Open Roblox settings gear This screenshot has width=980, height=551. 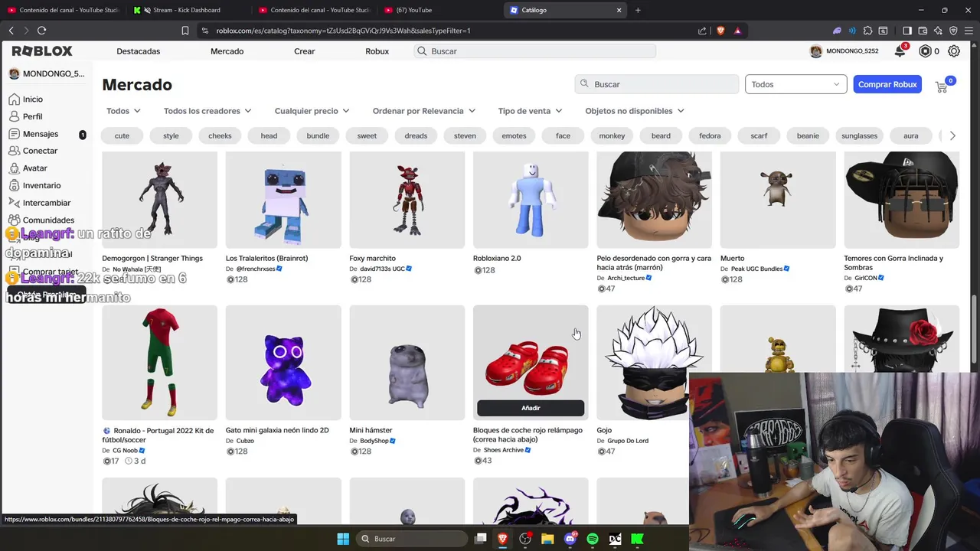(954, 51)
